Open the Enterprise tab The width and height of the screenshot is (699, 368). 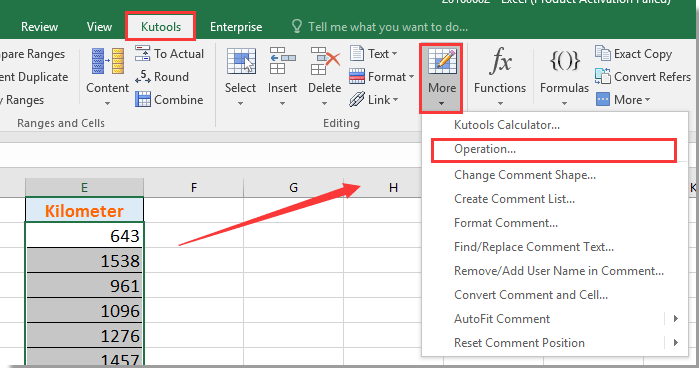click(x=236, y=27)
